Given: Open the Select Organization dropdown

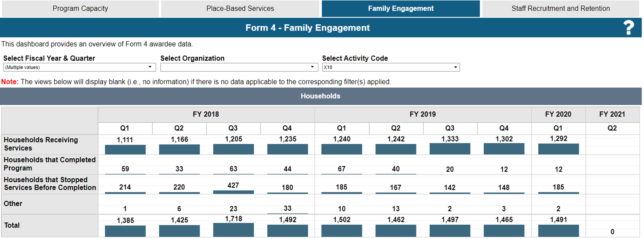Looking at the screenshot, I should pyautogui.click(x=239, y=67).
